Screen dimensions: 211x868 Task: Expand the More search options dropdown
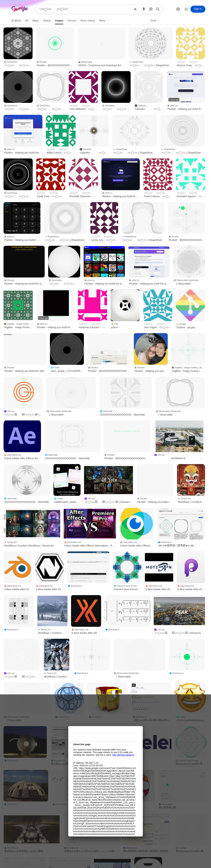click(103, 21)
